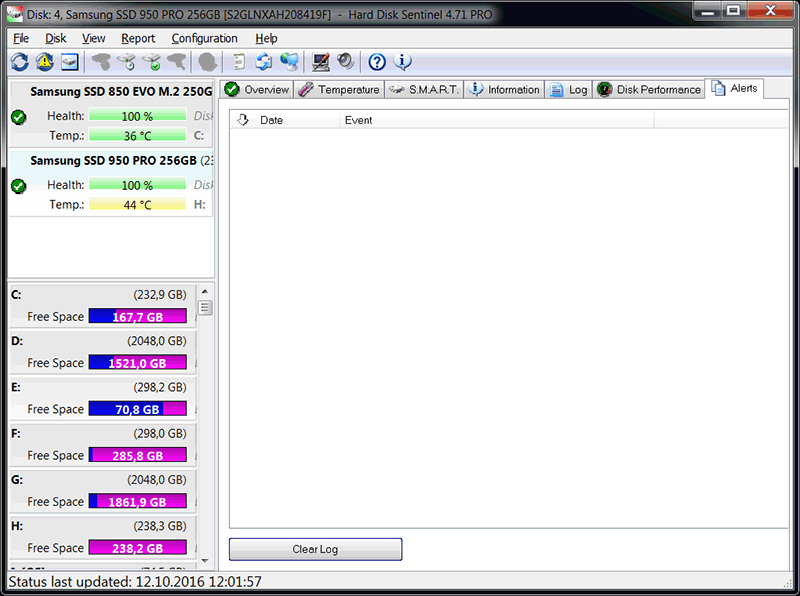
Task: Click the yellow 44 °C temperature bar
Action: (138, 205)
